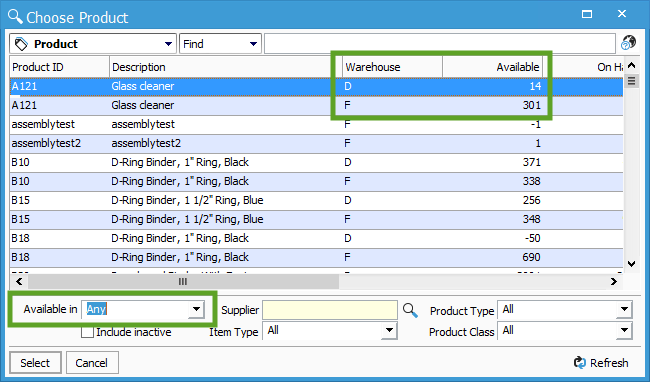Viewport: 650px width, 382px height.
Task: Open the Product search field dropdown
Action: click(168, 44)
